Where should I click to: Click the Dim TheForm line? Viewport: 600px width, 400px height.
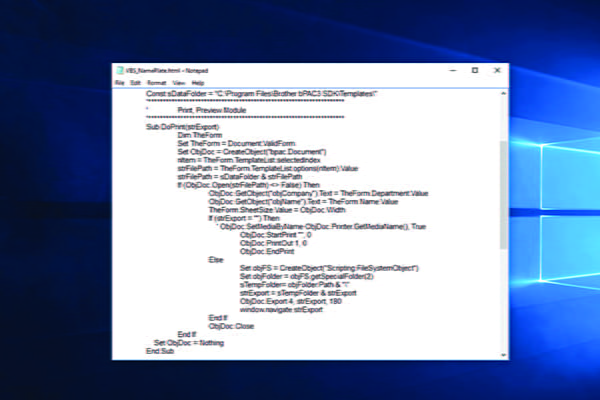(200, 135)
